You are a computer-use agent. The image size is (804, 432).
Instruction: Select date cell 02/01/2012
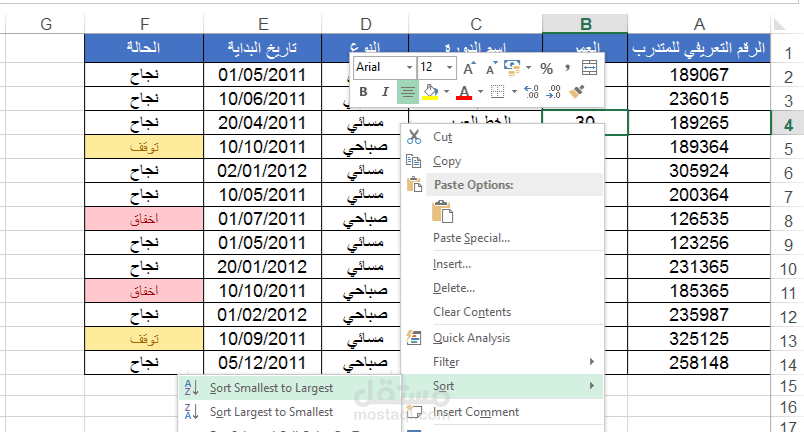pos(262,171)
